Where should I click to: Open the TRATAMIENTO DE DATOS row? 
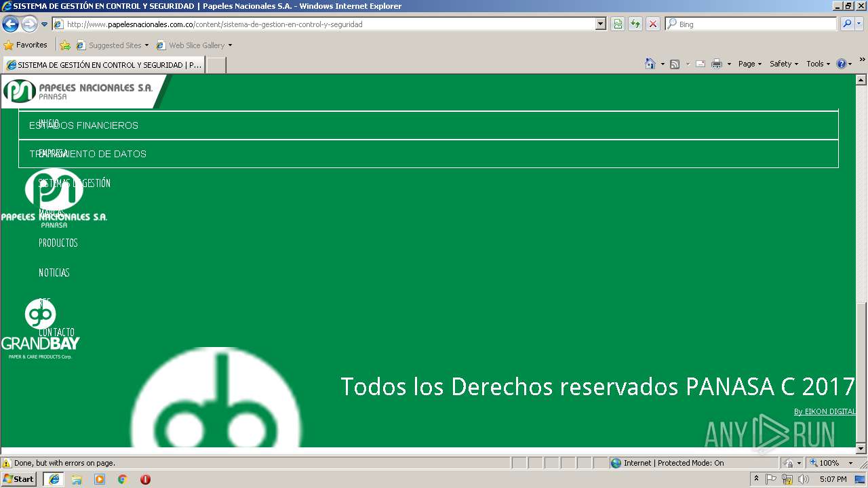429,154
